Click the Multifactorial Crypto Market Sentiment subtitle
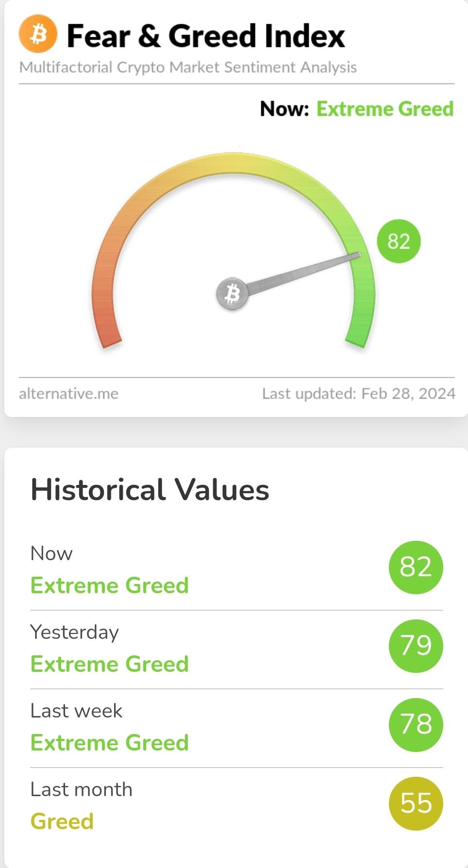 (x=188, y=67)
